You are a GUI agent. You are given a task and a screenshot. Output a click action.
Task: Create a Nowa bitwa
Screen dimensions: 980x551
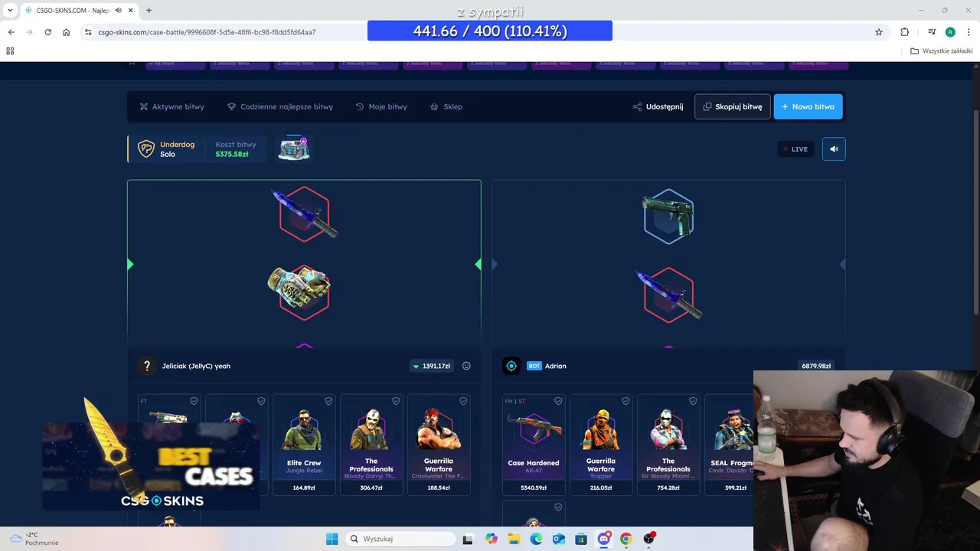tap(808, 106)
